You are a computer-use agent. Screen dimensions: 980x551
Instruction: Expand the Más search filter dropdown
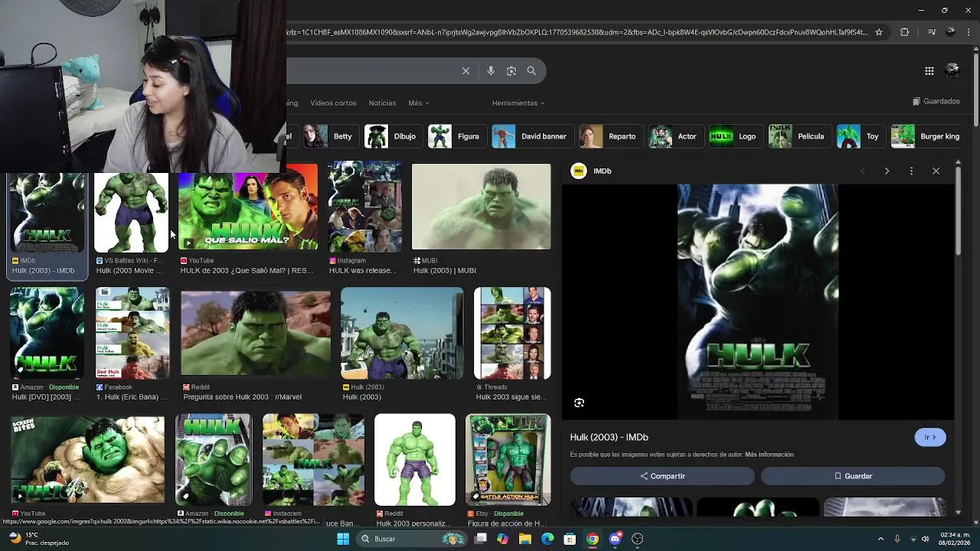pos(419,103)
